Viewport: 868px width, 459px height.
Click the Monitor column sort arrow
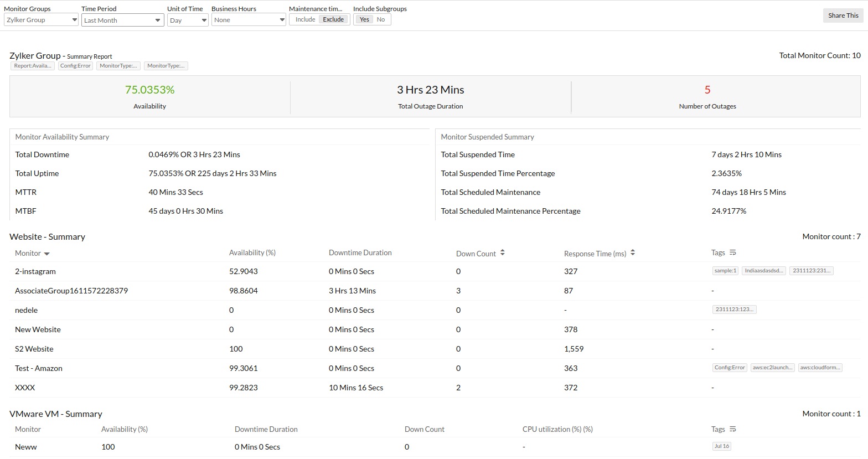(46, 254)
